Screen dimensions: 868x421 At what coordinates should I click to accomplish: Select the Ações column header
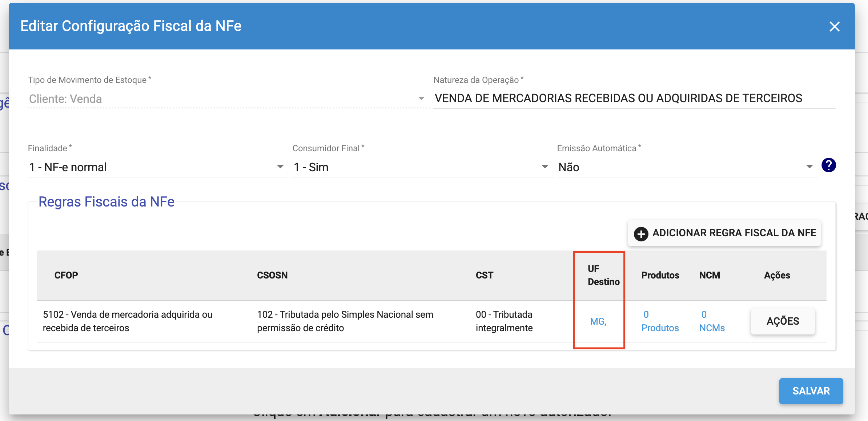(777, 275)
